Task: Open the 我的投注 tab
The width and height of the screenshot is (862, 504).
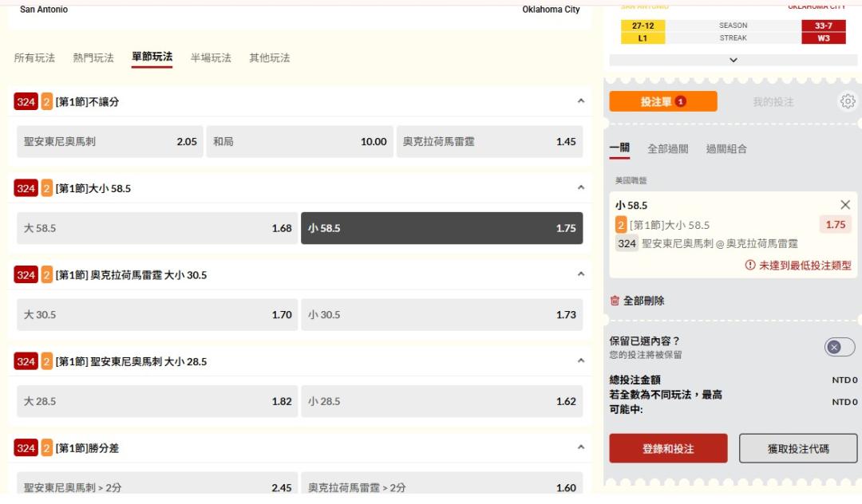Action: (773, 102)
